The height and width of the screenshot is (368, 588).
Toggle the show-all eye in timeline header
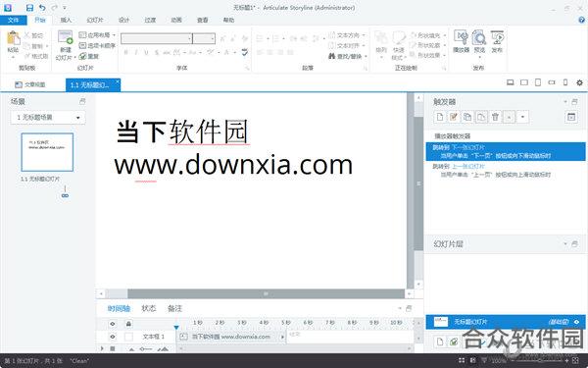pyautogui.click(x=113, y=323)
